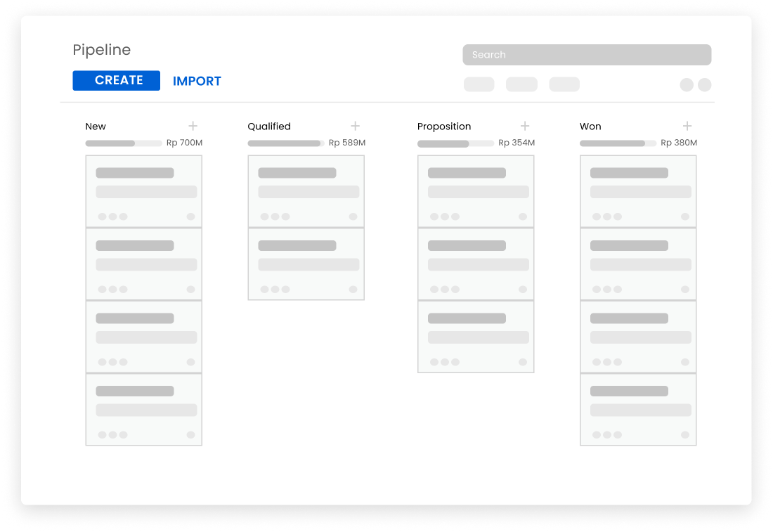The width and height of the screenshot is (773, 532).
Task: Open the IMPORT link
Action: tap(197, 82)
